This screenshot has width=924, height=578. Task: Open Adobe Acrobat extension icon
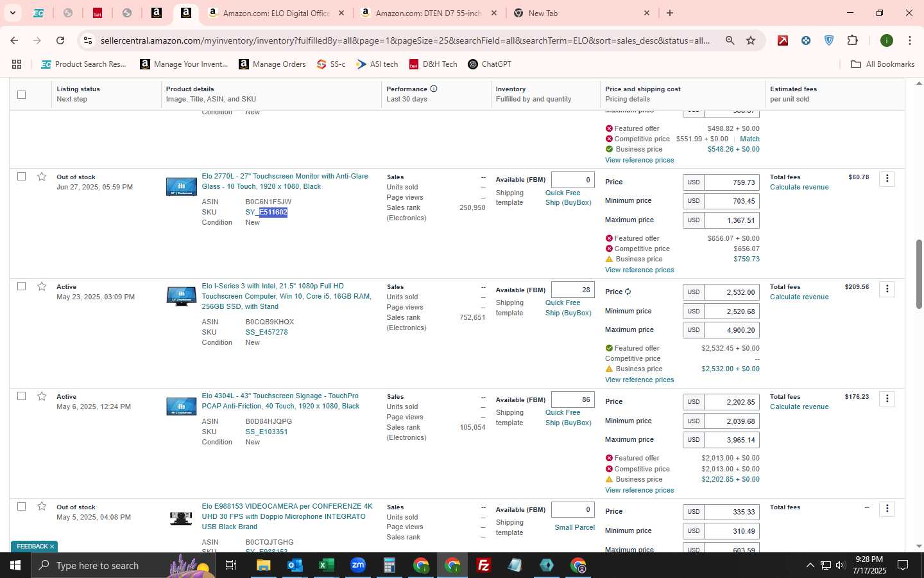tap(783, 40)
